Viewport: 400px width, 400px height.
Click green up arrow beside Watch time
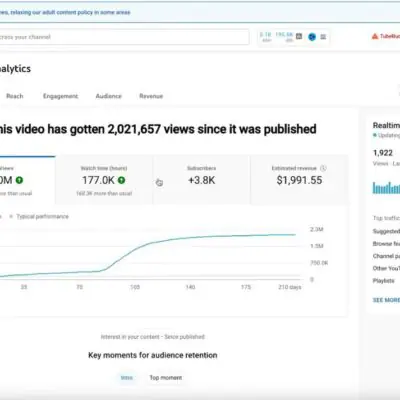point(122,180)
